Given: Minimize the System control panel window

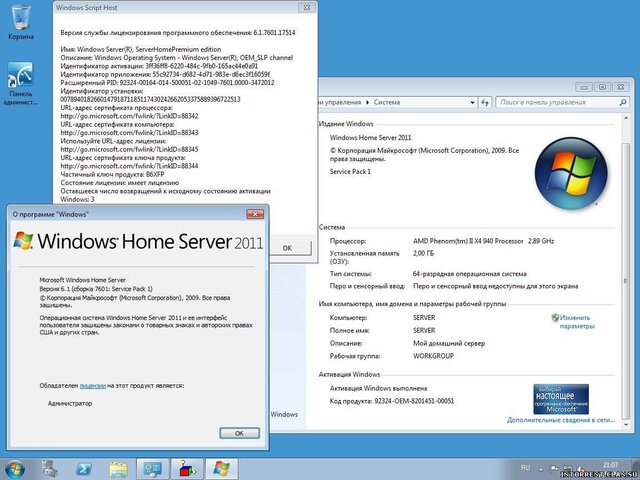Looking at the screenshot, I should click(584, 87).
